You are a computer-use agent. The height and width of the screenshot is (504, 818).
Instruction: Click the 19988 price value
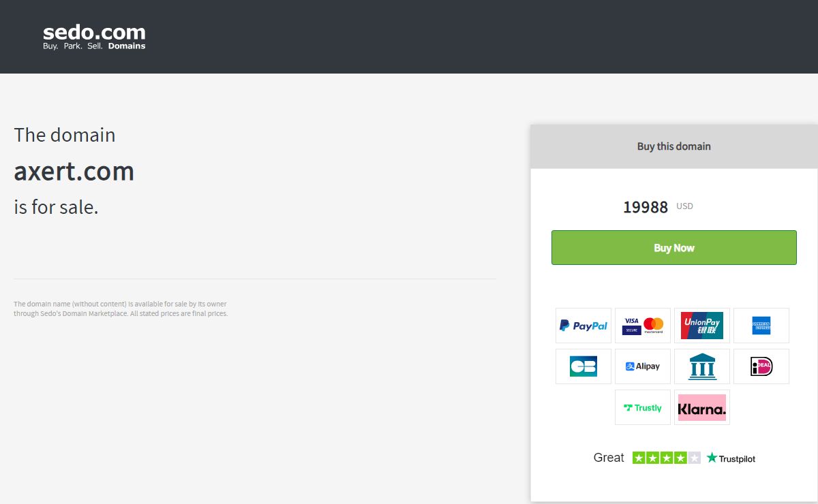(646, 207)
